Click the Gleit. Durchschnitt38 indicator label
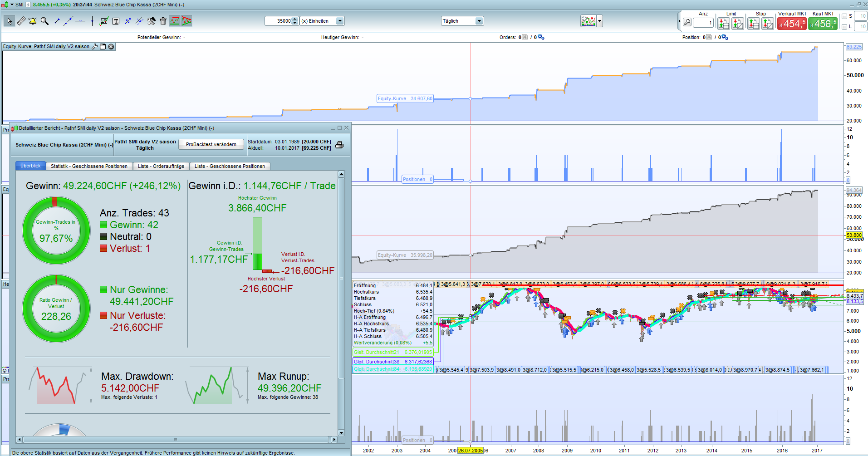 [x=393, y=362]
